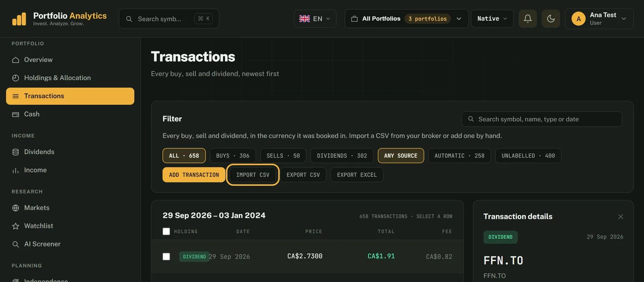Viewport: 644px width, 282px height.
Task: Click Add Transaction button
Action: pos(194,175)
